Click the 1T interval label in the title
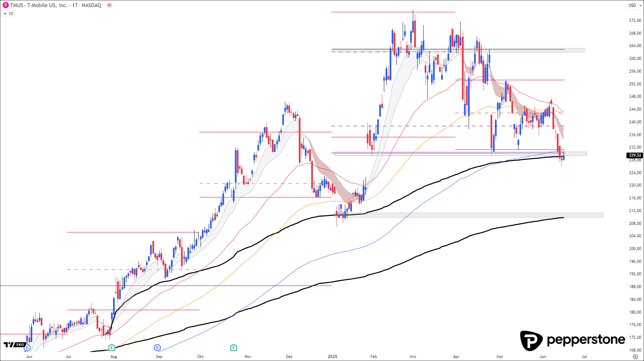 tap(75, 5)
